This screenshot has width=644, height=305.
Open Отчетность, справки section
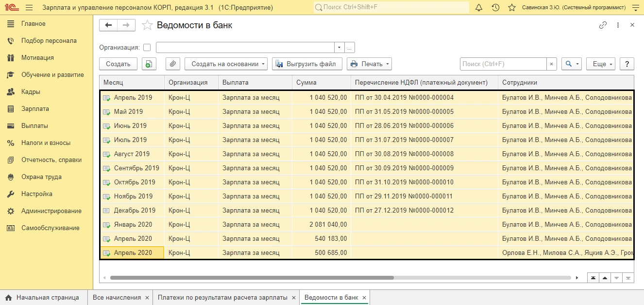point(46,160)
